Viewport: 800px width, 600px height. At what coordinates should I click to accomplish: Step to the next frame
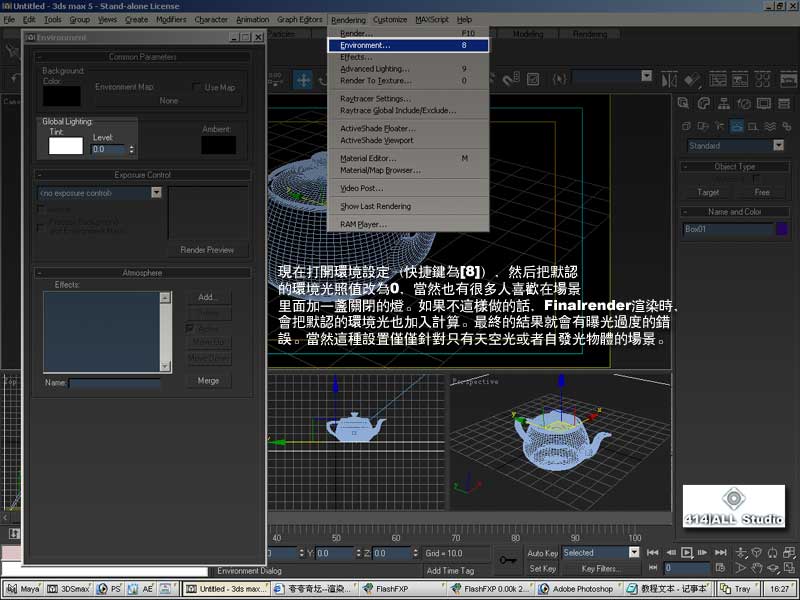coord(703,553)
